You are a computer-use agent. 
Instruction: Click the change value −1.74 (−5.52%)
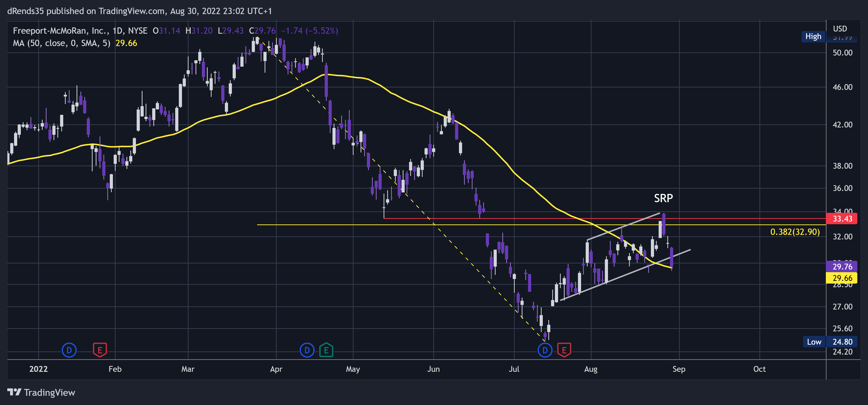click(309, 31)
